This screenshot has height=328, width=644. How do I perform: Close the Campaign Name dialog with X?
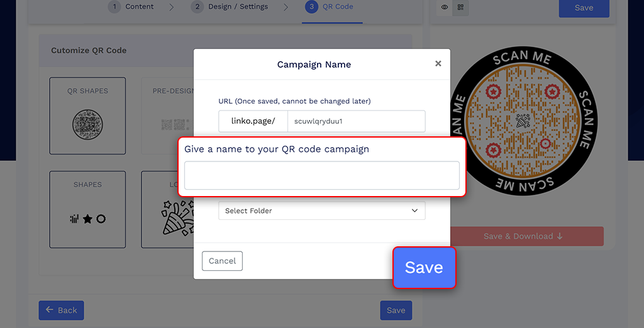(x=438, y=63)
